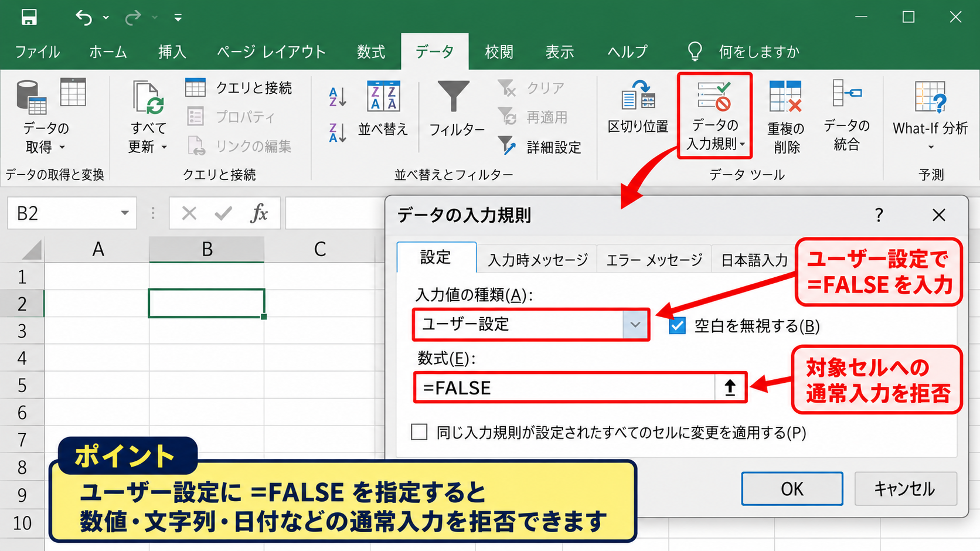Open the ファイル menu tab
This screenshot has width=980, height=551.
38,52
